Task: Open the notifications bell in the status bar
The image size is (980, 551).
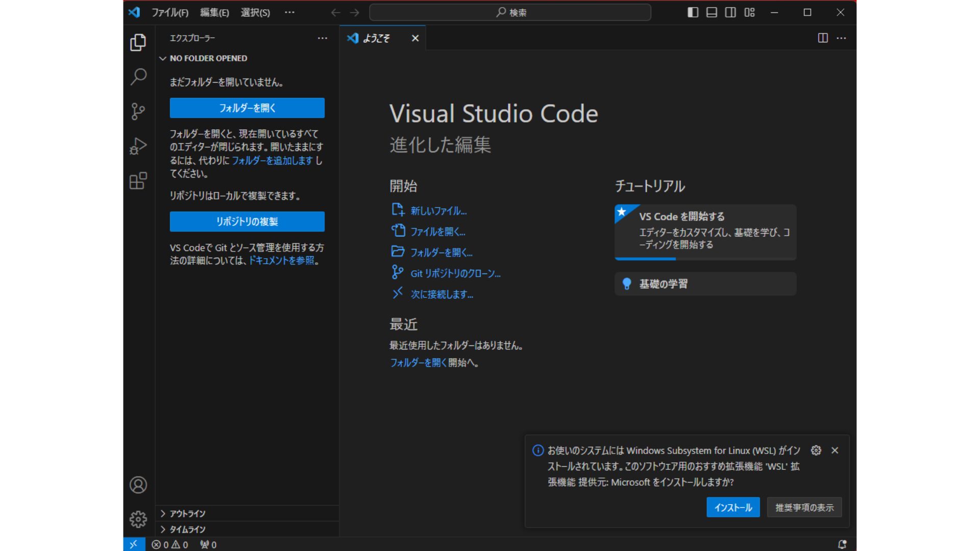Action: pos(843,544)
